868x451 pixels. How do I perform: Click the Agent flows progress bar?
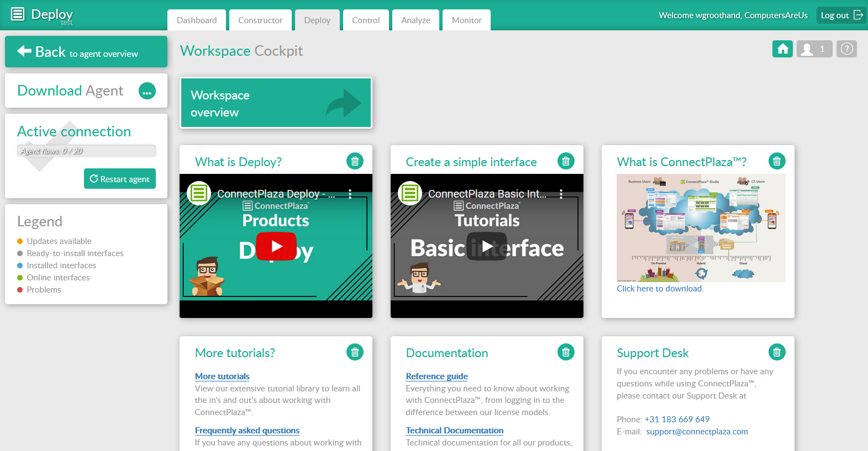86,151
